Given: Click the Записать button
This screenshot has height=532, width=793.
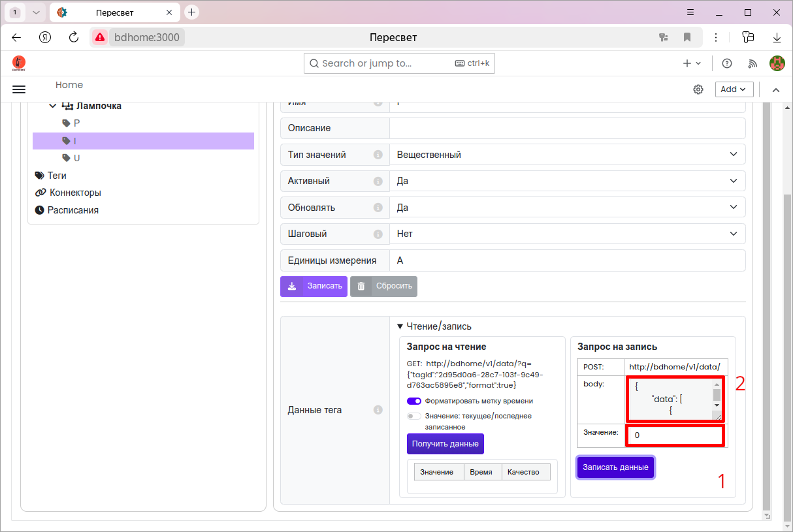Looking at the screenshot, I should pos(314,286).
